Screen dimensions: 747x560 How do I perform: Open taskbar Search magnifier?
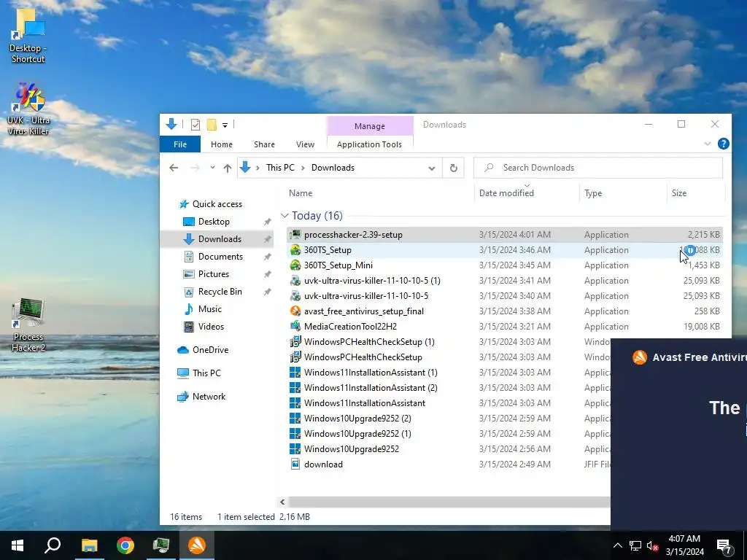pyautogui.click(x=53, y=545)
